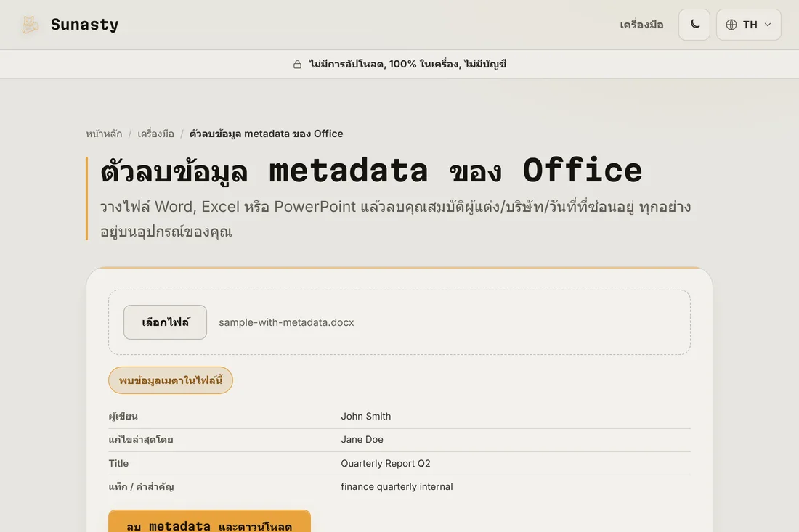The image size is (799, 532).
Task: Click the แท็ก / คำสำคัญ row label
Action: click(x=141, y=487)
